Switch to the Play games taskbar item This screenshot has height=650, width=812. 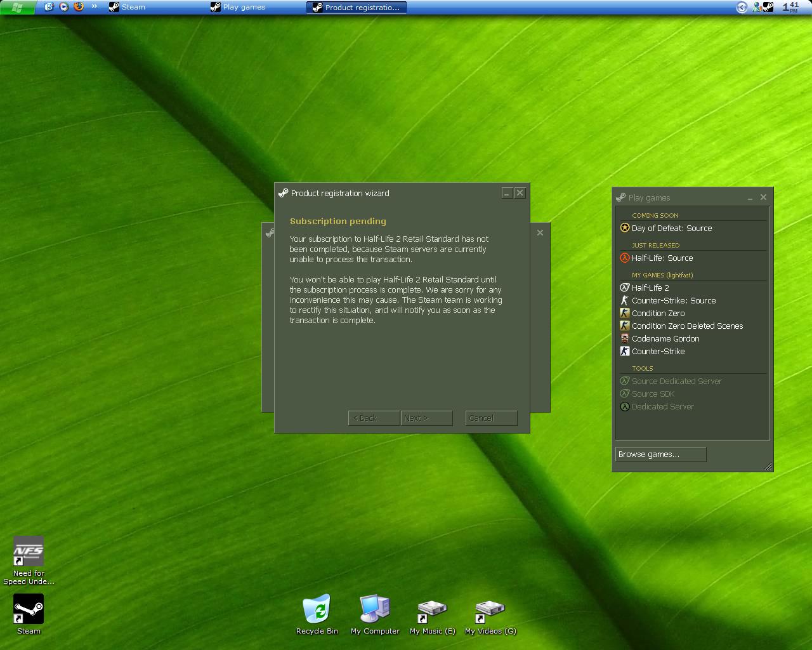click(x=254, y=7)
